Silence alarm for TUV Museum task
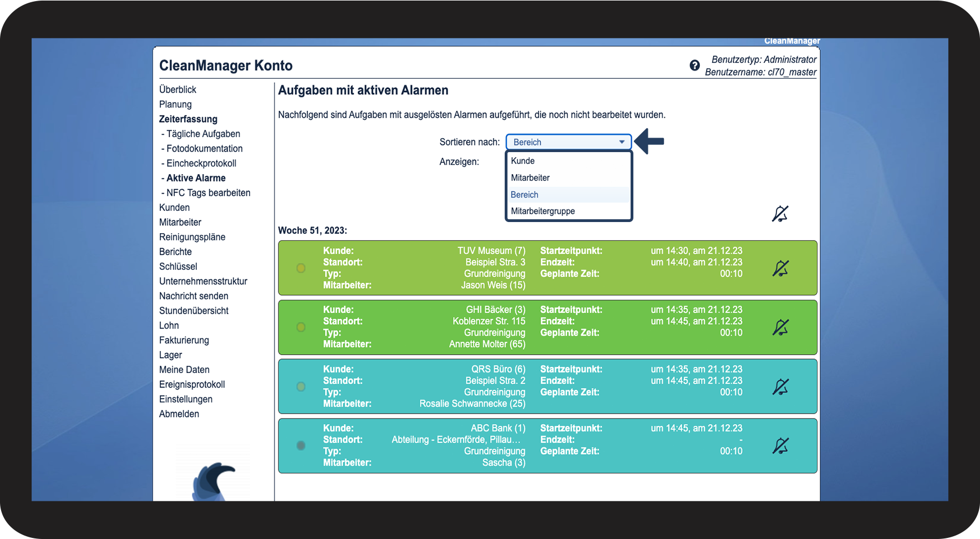The image size is (980, 539). (780, 268)
